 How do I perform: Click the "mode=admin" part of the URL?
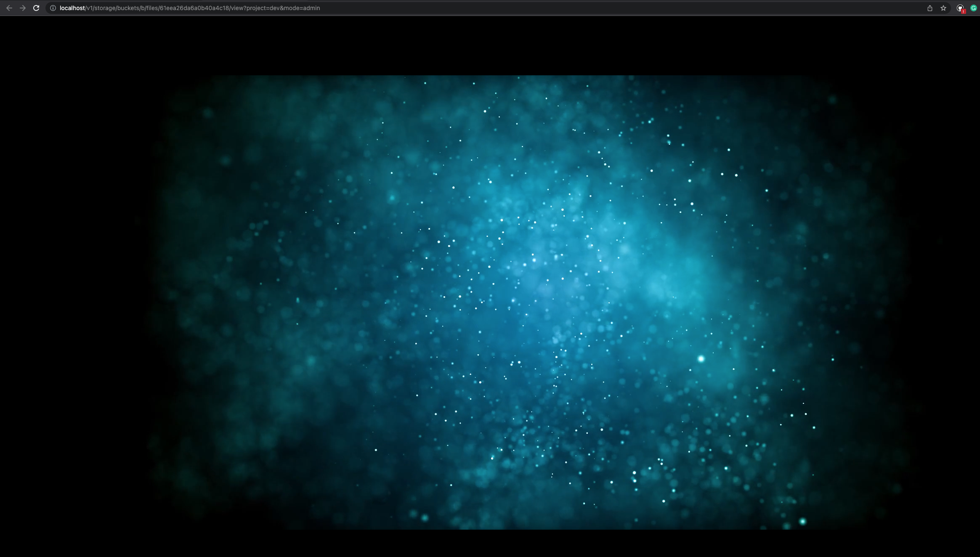click(303, 8)
